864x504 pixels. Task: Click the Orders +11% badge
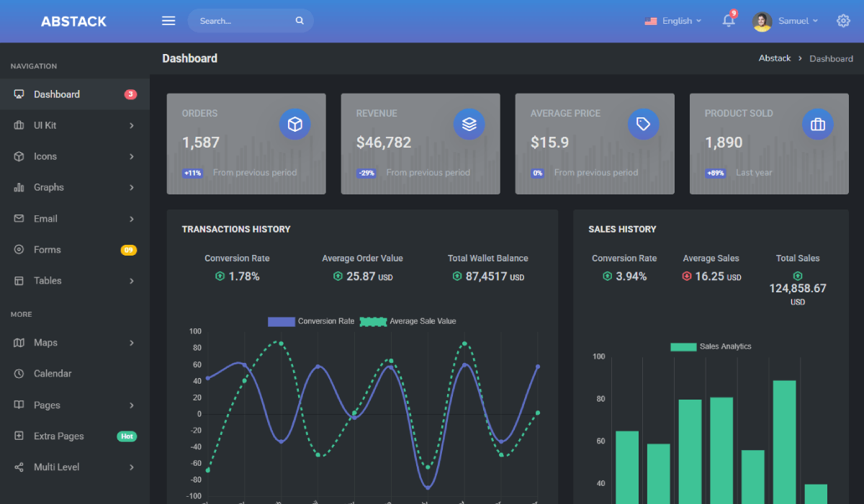click(193, 173)
